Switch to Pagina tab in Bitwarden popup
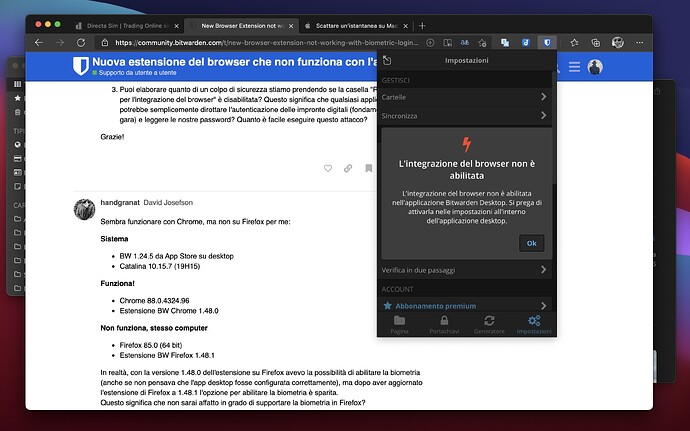Screen dimensions: 690x431 [x=399, y=324]
